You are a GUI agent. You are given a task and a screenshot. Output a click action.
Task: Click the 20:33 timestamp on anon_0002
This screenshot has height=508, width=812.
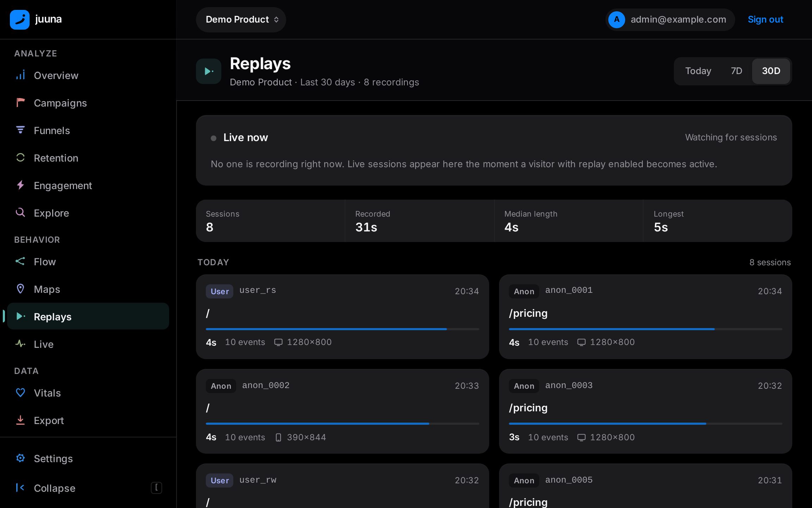coord(467,386)
